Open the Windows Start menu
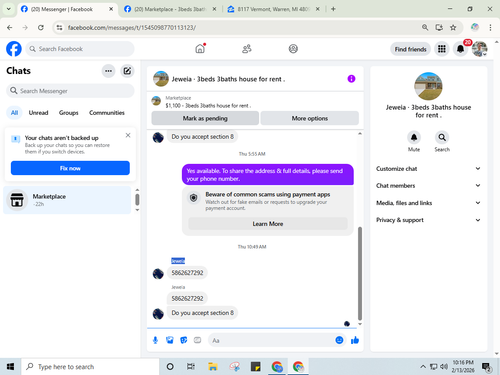 [10, 367]
